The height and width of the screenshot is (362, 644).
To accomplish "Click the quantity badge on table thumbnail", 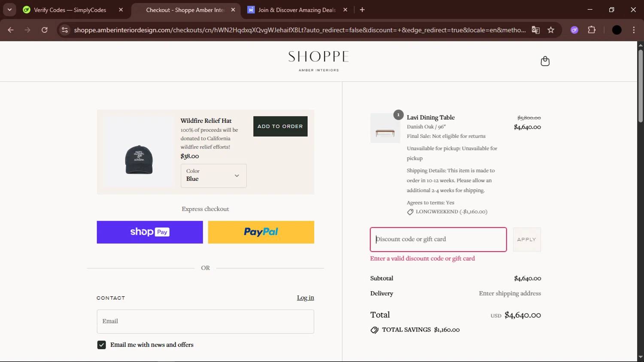I will click(x=398, y=115).
